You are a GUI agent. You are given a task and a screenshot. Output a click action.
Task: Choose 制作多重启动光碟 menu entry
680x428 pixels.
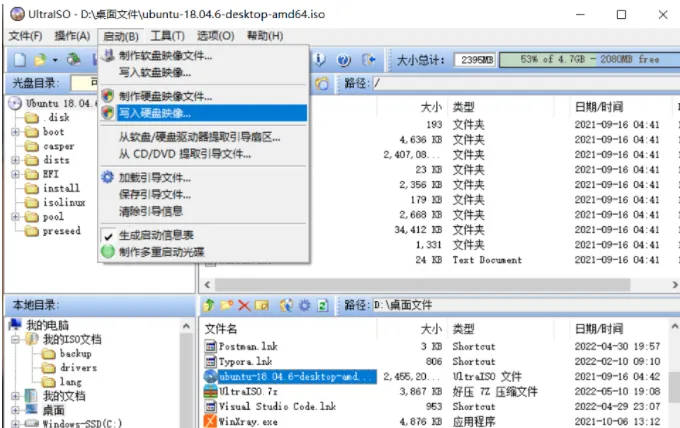(x=204, y=252)
